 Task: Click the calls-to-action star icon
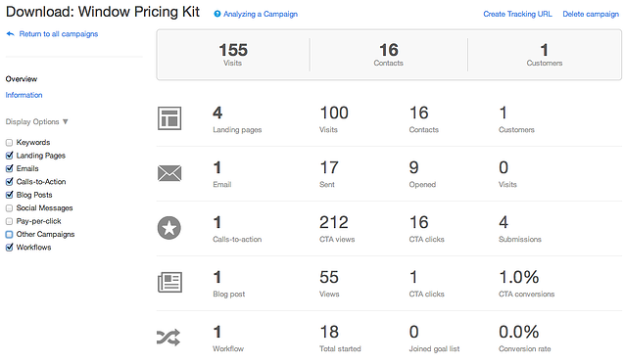click(x=169, y=228)
